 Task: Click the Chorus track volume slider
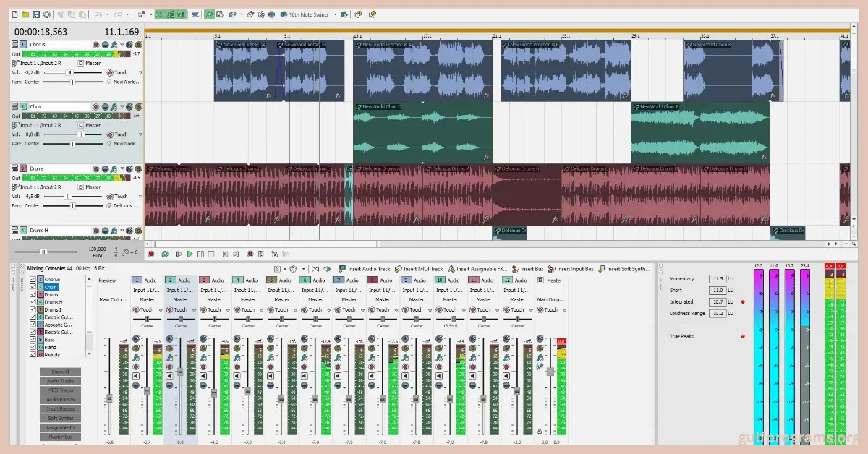tap(70, 72)
